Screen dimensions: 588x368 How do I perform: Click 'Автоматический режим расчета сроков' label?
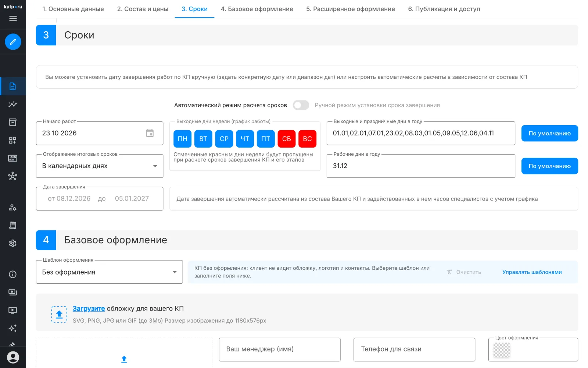[x=230, y=105]
